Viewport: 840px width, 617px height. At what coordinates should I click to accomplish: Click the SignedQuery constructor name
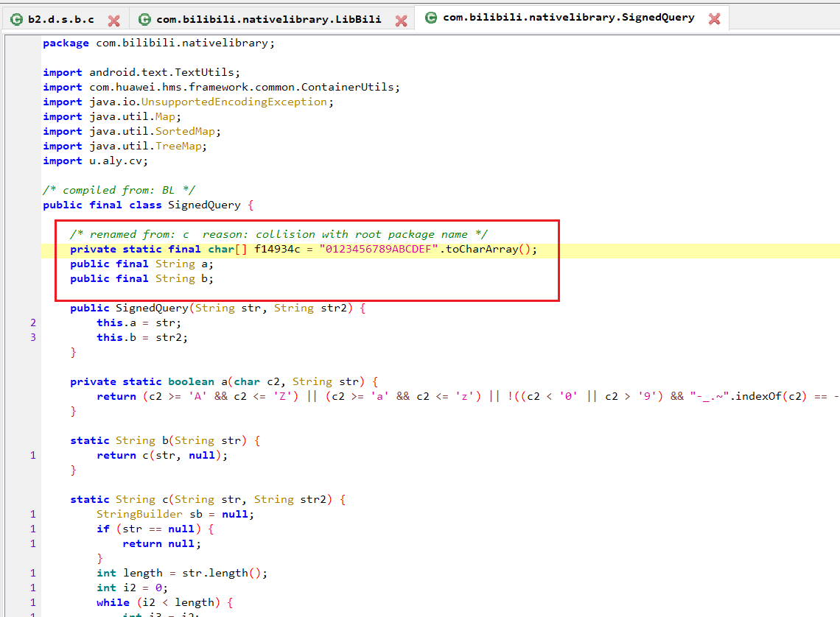point(152,308)
